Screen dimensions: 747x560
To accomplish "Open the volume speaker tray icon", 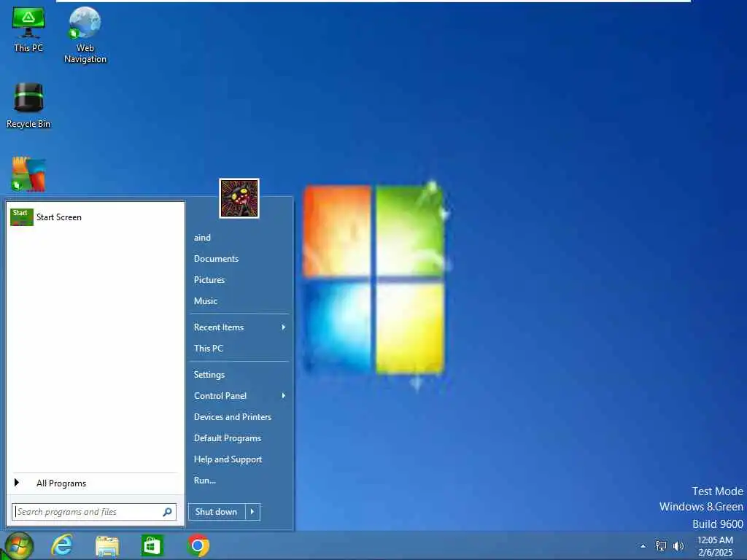I will pos(678,545).
